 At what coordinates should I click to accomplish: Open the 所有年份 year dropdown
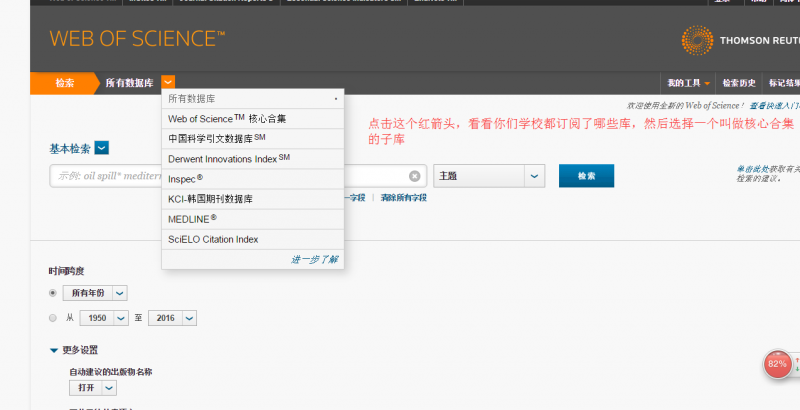point(95,293)
